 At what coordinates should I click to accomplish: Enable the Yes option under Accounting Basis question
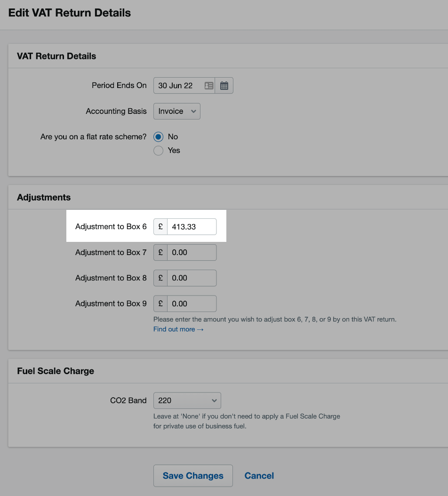(158, 150)
